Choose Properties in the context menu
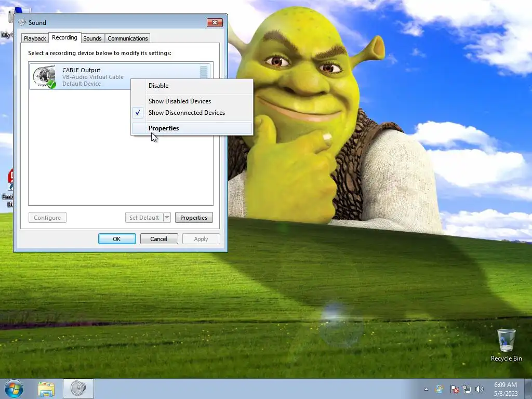Viewport: 532px width, 399px height. pos(192,128)
